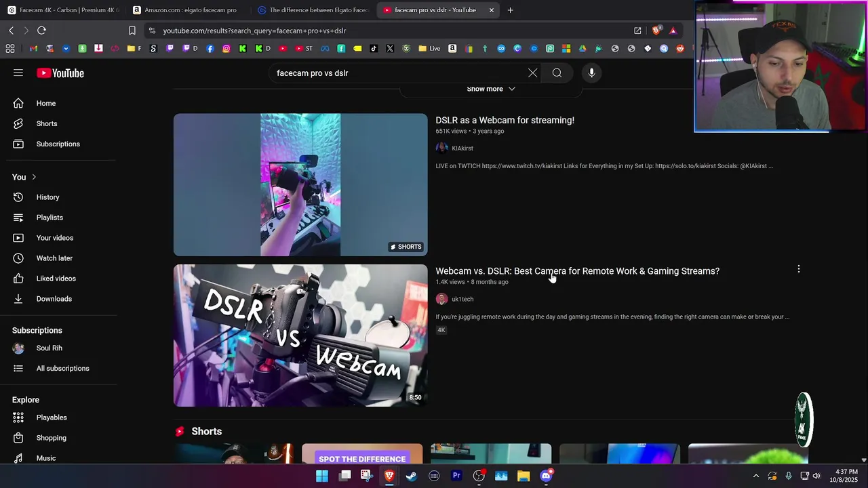Open All subscriptions
This screenshot has height=488, width=868.
pyautogui.click(x=61, y=368)
